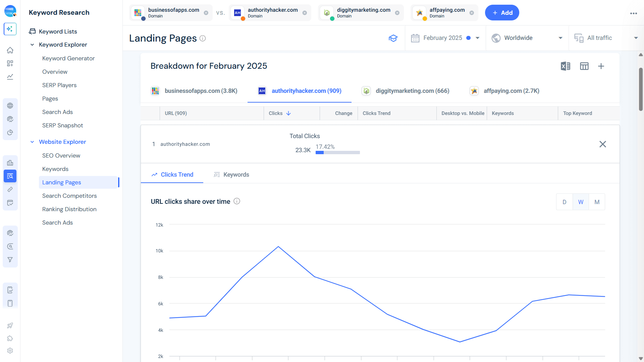Viewport: 644px width, 362px height.
Task: Switch to the Keywords tab
Action: pos(231,175)
